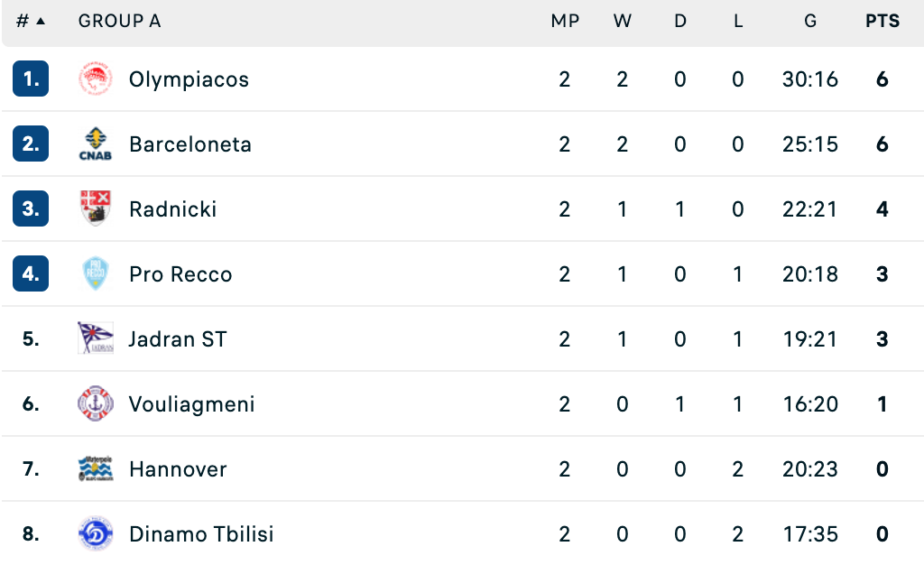Viewport: 924px width, 565px height.
Task: Click the Olympiacos team logo
Action: pos(96,79)
